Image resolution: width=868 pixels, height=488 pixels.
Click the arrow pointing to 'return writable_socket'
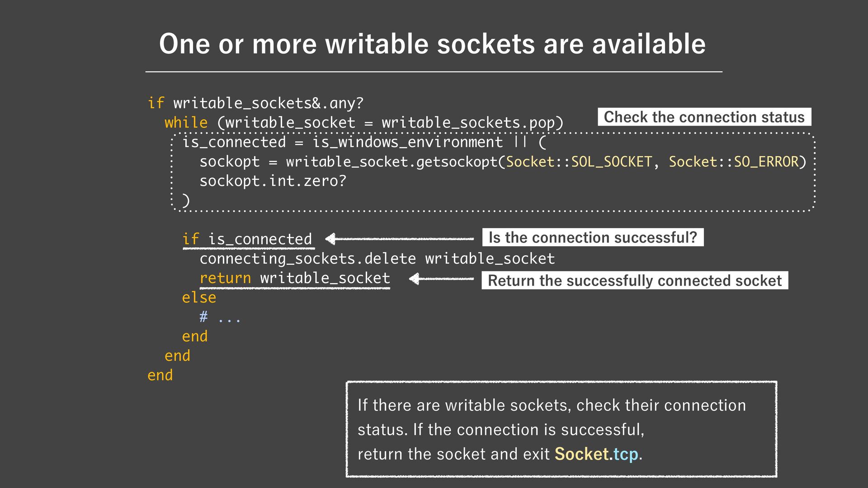tap(441, 279)
